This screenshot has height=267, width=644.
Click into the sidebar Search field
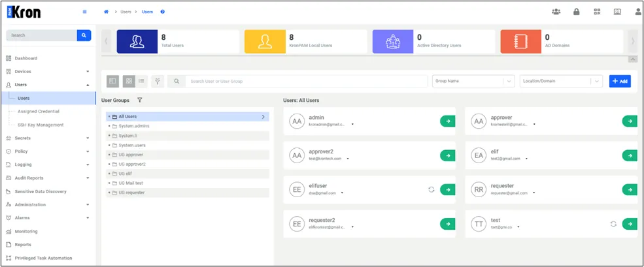(x=41, y=35)
